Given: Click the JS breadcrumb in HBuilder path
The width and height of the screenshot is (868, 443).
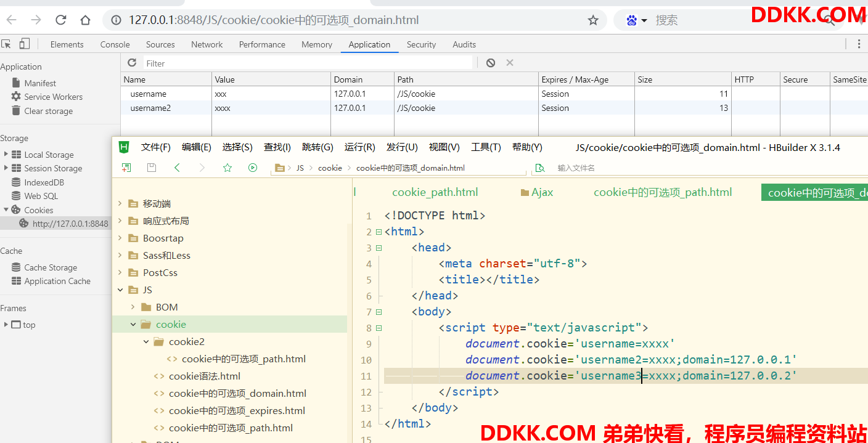Looking at the screenshot, I should coord(300,168).
